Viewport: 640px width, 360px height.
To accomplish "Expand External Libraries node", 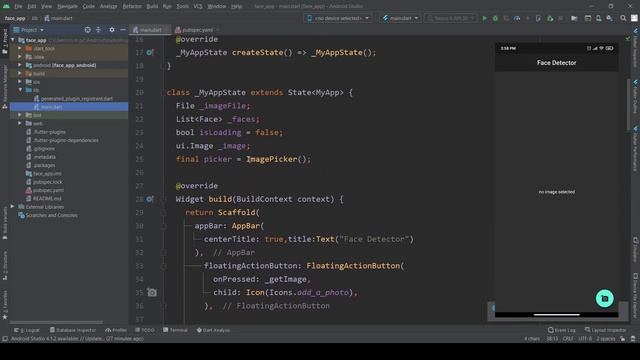I will point(13,207).
